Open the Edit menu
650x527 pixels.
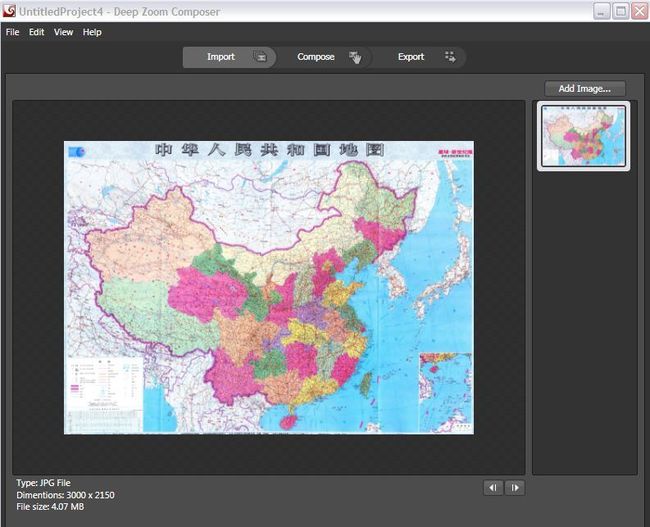pos(36,32)
